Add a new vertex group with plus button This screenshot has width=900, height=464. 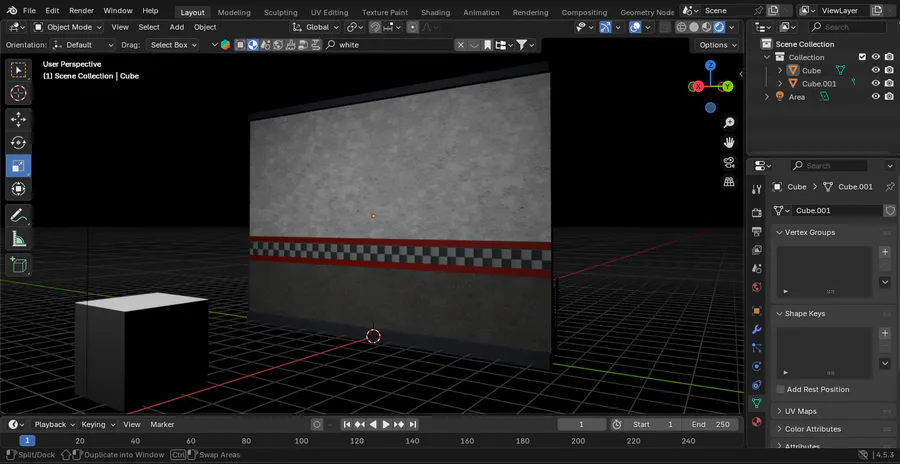tap(884, 252)
